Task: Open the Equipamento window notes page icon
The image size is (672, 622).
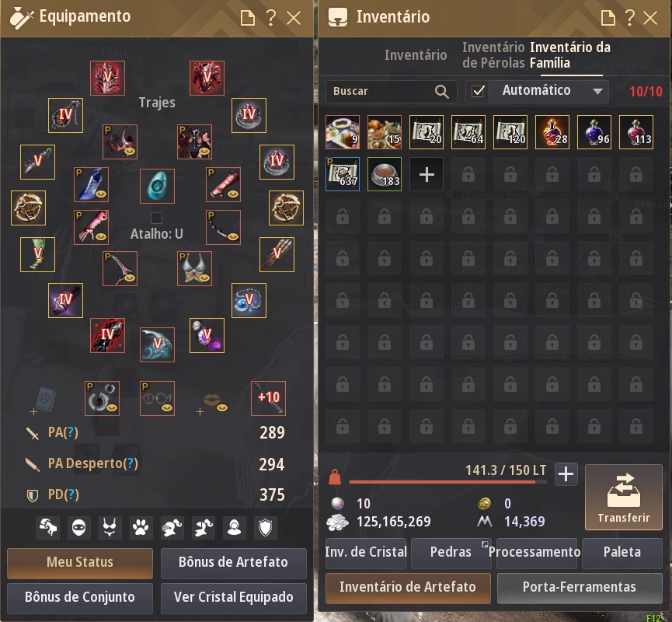Action: 247,19
